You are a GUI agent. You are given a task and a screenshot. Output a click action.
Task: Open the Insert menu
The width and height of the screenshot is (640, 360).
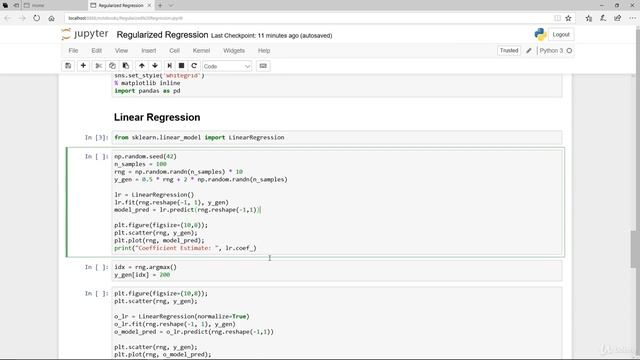point(149,51)
